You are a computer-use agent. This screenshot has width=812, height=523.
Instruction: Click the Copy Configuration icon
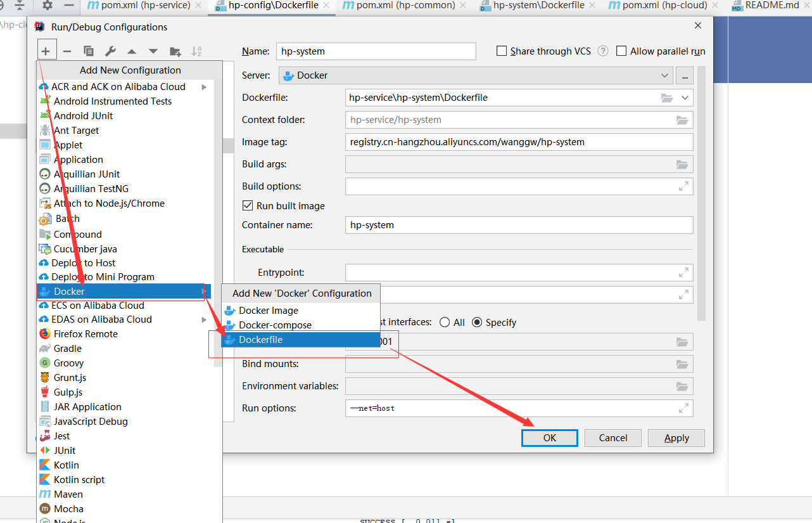point(89,51)
